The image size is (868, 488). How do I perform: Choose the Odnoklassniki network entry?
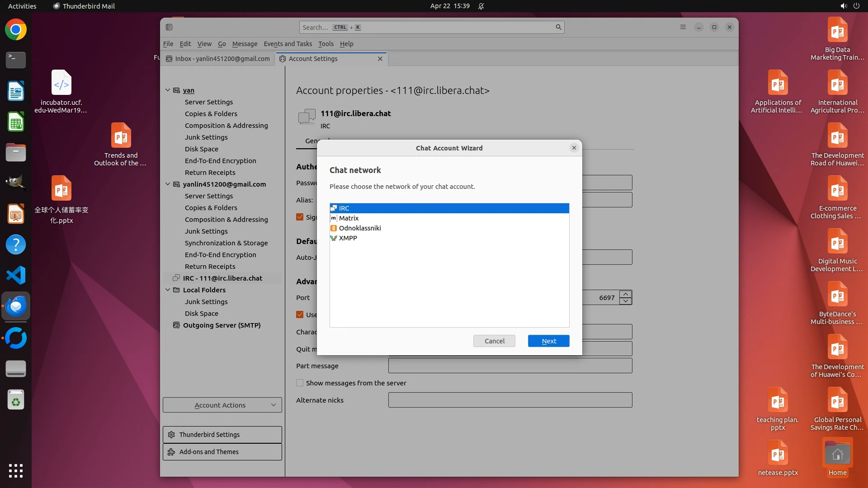(360, 228)
